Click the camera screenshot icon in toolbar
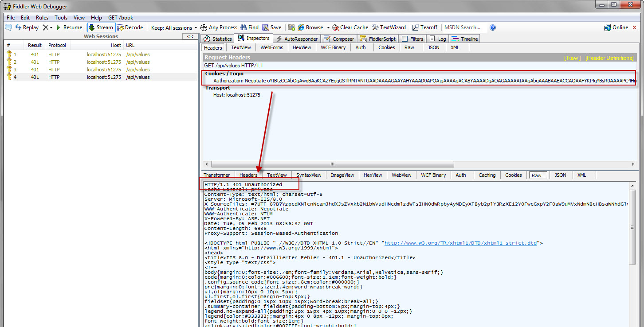Image resolution: width=644 pixels, height=327 pixels. (x=291, y=27)
